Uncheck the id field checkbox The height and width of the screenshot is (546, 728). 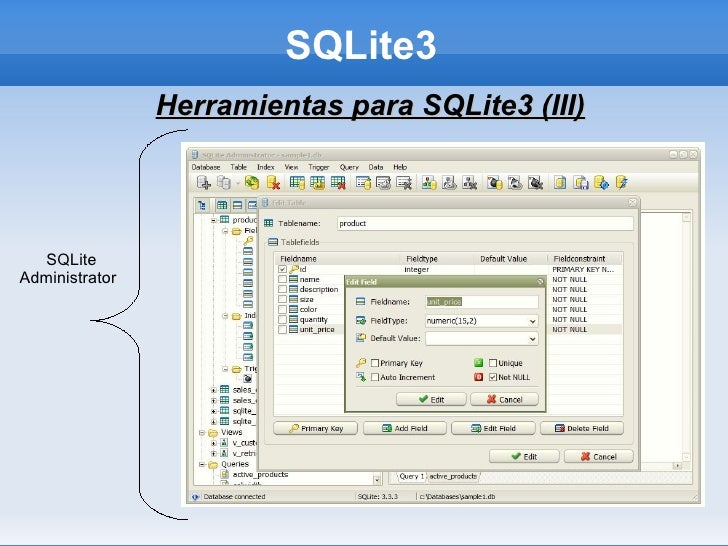coord(282,269)
